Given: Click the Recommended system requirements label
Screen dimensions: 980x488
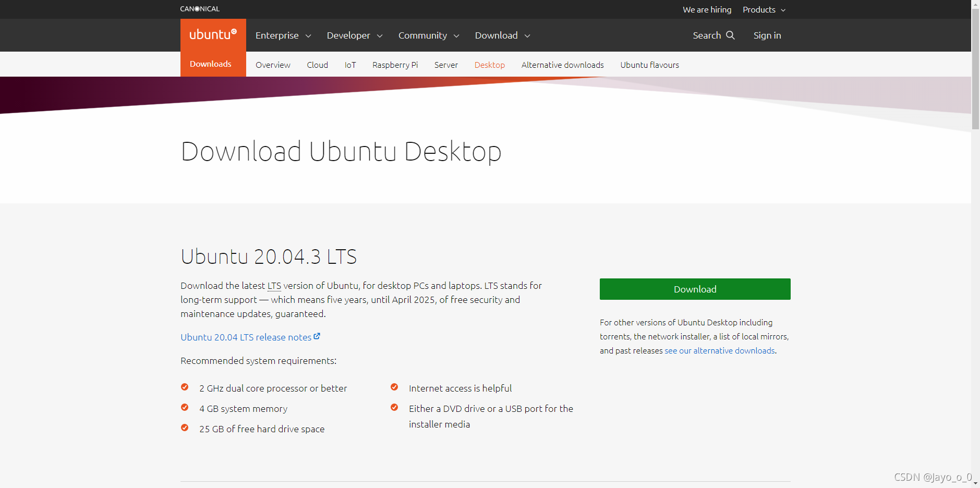Looking at the screenshot, I should click(258, 361).
